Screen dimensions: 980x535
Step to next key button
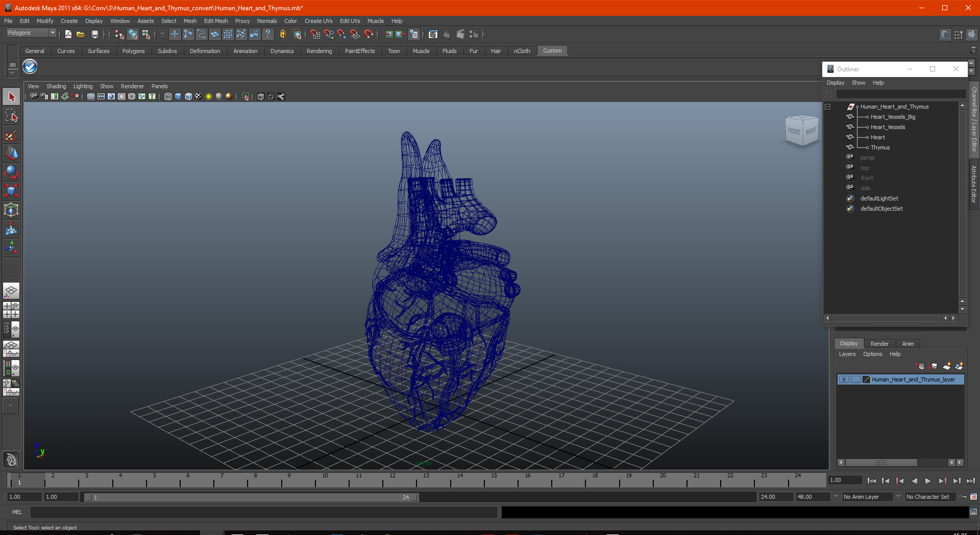click(x=942, y=481)
